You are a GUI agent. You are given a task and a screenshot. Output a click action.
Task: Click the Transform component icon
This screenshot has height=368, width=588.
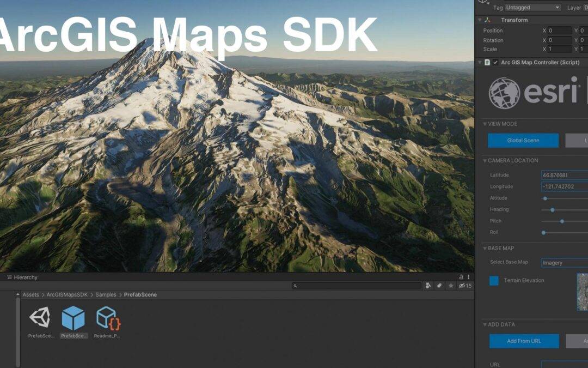(x=487, y=20)
